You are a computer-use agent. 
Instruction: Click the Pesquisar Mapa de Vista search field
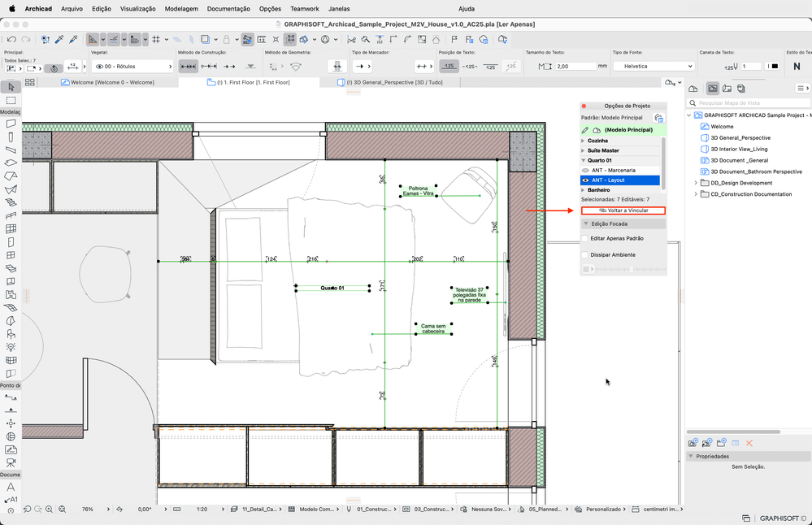[x=749, y=103]
